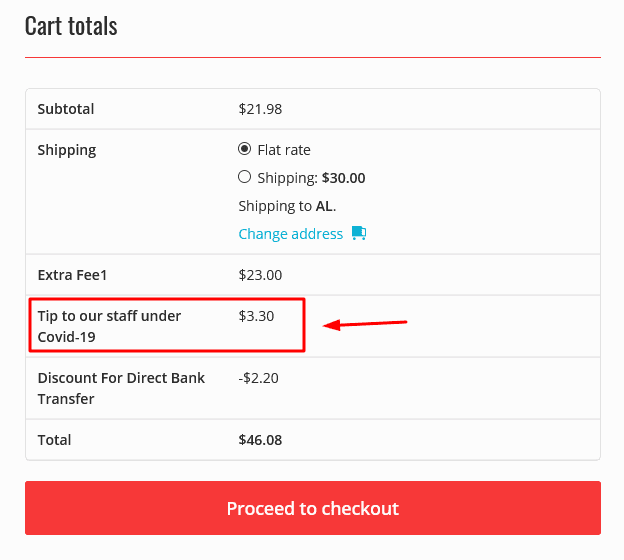This screenshot has height=560, width=624.
Task: Click the Total row label
Action: coord(55,440)
